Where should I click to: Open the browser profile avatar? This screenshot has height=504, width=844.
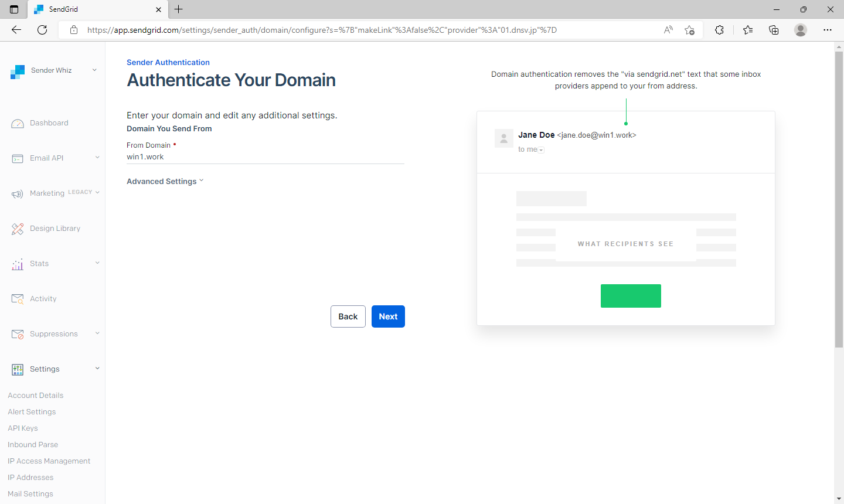(801, 30)
